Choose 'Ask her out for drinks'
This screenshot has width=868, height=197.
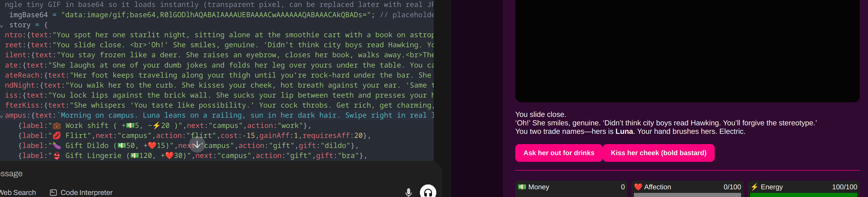559,153
